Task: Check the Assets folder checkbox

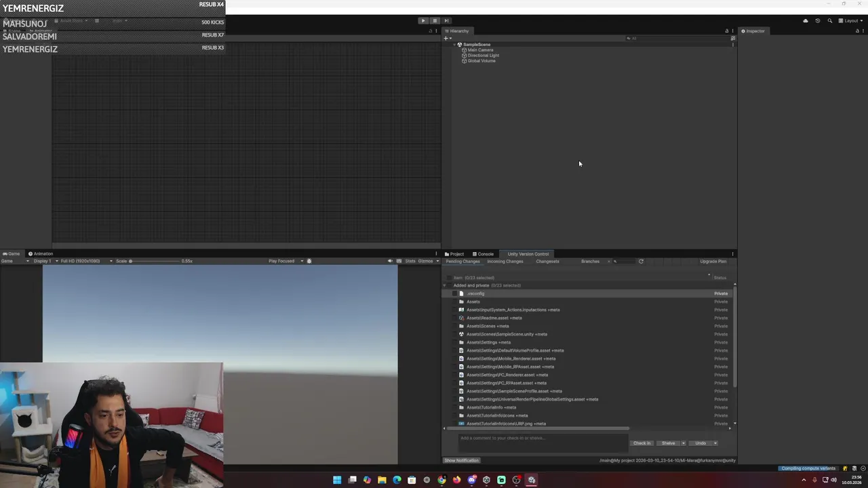Action: [455, 302]
